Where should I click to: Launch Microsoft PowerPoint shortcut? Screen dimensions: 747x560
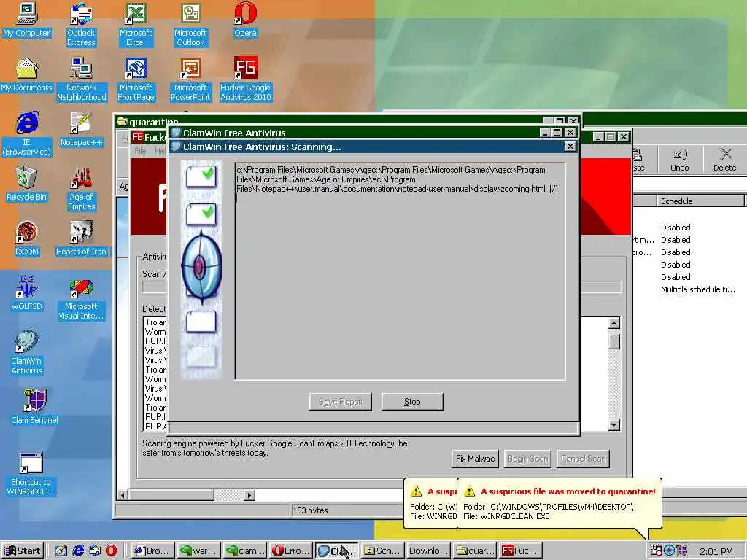click(190, 79)
